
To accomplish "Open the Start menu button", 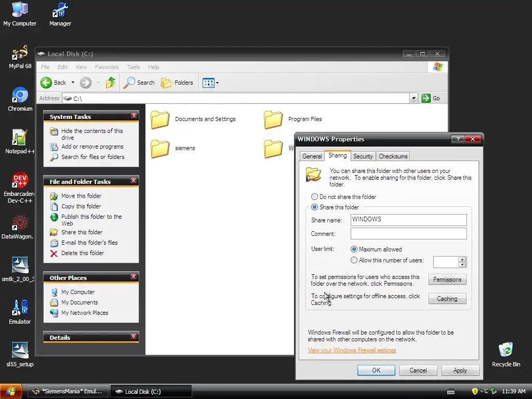I will pos(11,392).
